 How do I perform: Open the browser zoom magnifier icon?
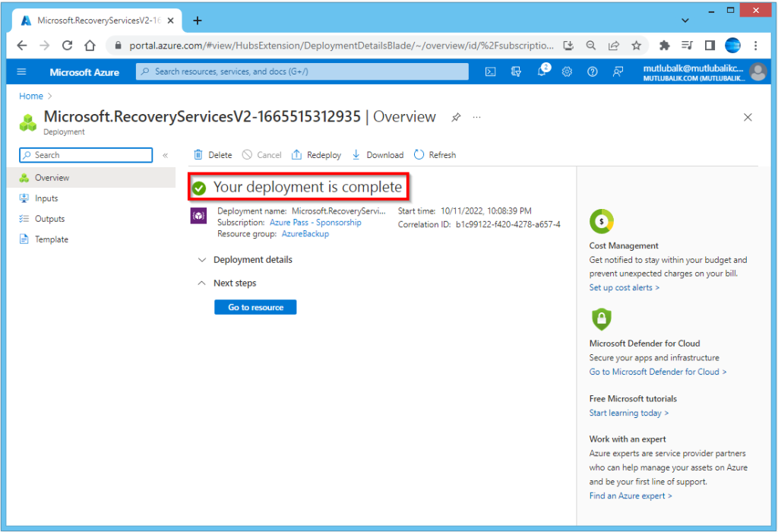pyautogui.click(x=590, y=46)
